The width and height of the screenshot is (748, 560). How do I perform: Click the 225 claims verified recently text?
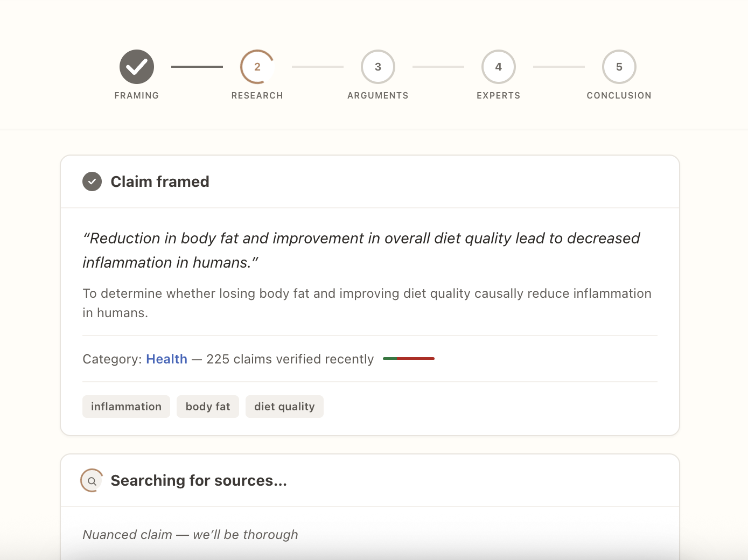point(290,359)
